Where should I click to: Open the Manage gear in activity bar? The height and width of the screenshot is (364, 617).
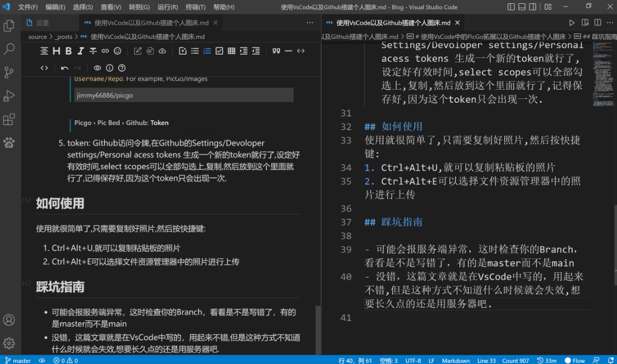(x=9, y=343)
